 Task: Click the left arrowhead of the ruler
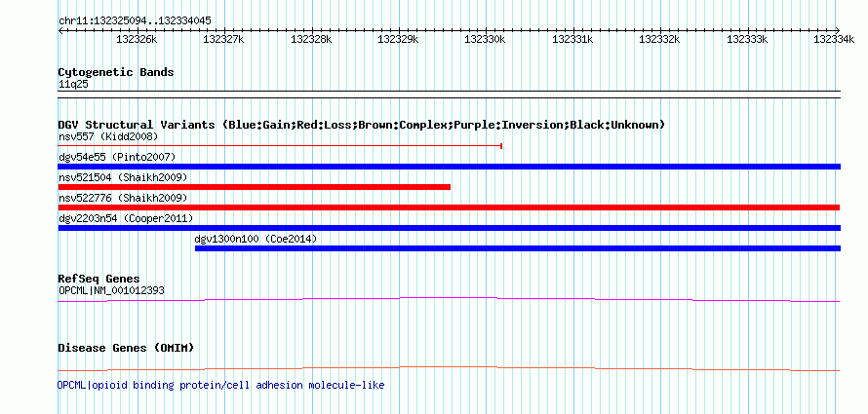[60, 30]
